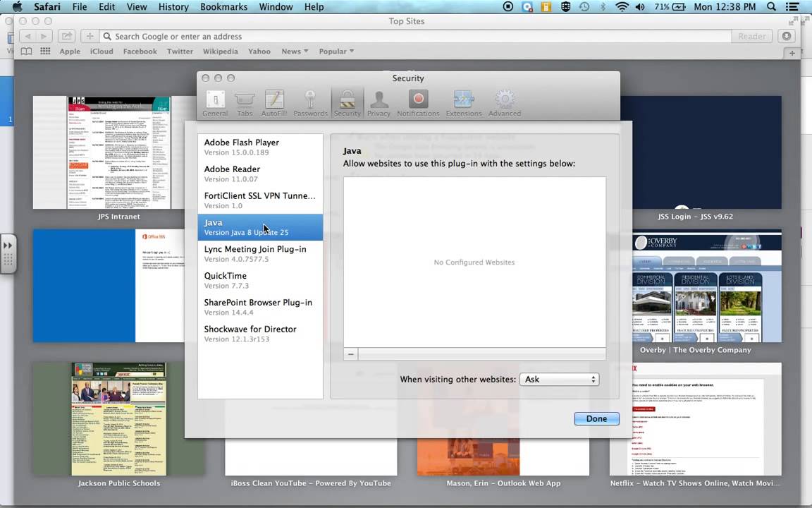Select Adobe Reader plug-in

[x=260, y=174]
